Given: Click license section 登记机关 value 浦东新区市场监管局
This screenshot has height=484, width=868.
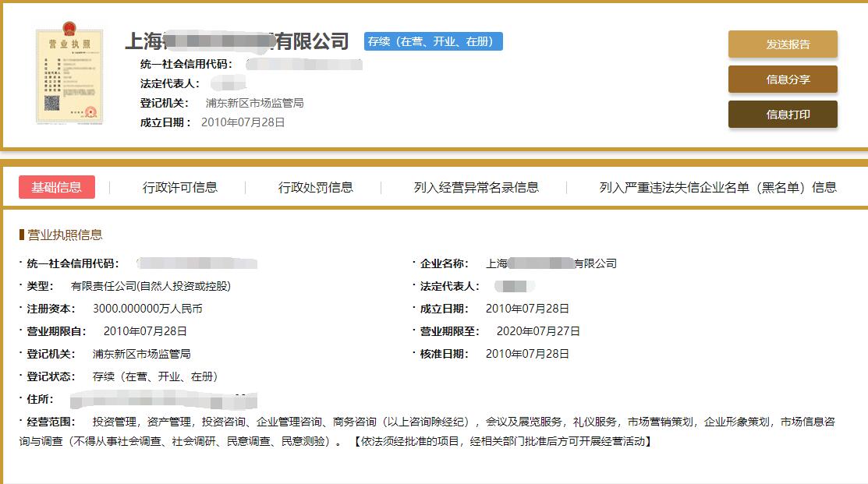Looking at the screenshot, I should pos(142,354).
